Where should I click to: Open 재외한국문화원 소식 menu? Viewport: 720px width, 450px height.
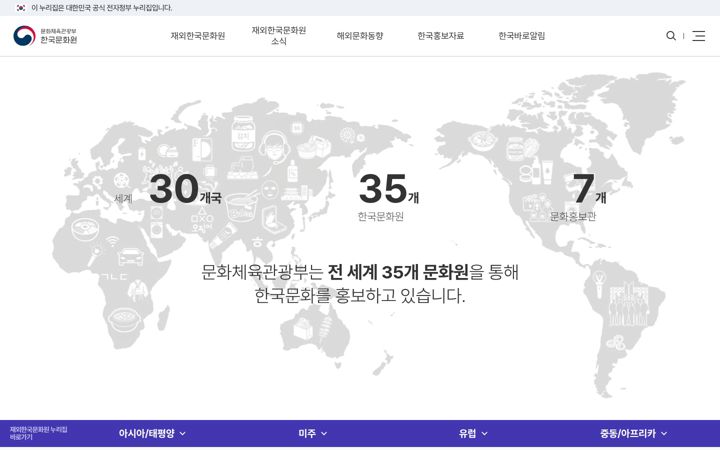tap(279, 36)
